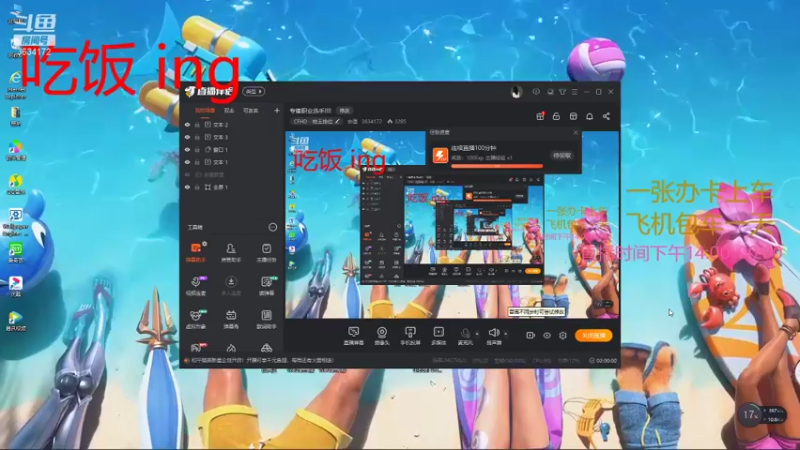Viewport: 800px width, 450px height.
Task: Open the CFHD · 枪王排位 category selector
Action: click(x=317, y=121)
